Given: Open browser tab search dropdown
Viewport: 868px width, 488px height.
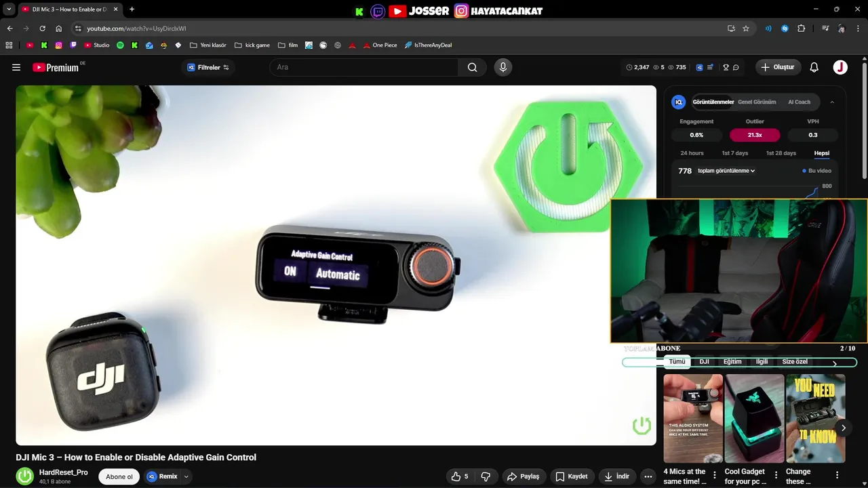Looking at the screenshot, I should click(x=9, y=9).
